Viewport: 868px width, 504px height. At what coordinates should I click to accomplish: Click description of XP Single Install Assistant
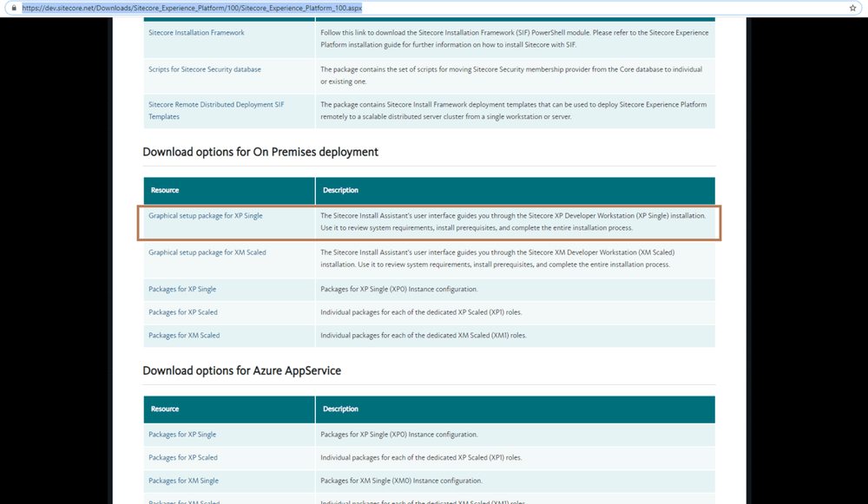click(x=513, y=222)
